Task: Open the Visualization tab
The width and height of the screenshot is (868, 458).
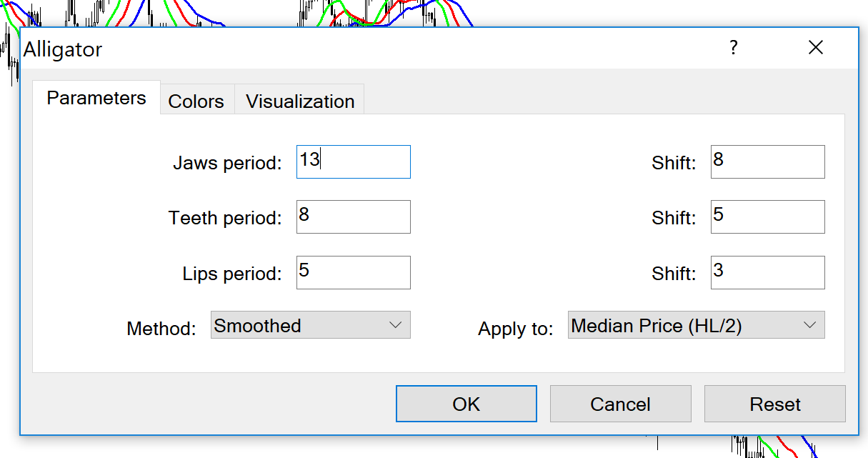Action: (300, 101)
